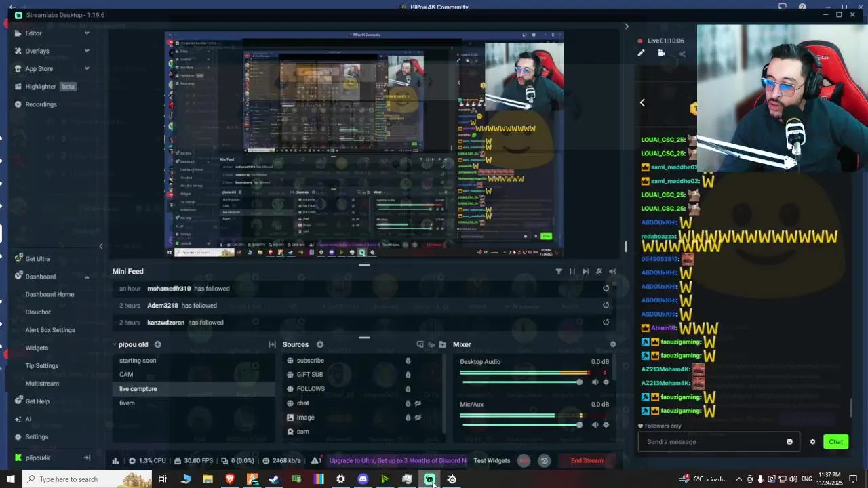The image size is (868, 488).
Task: Open Get Help in sidebar
Action: 32,401
